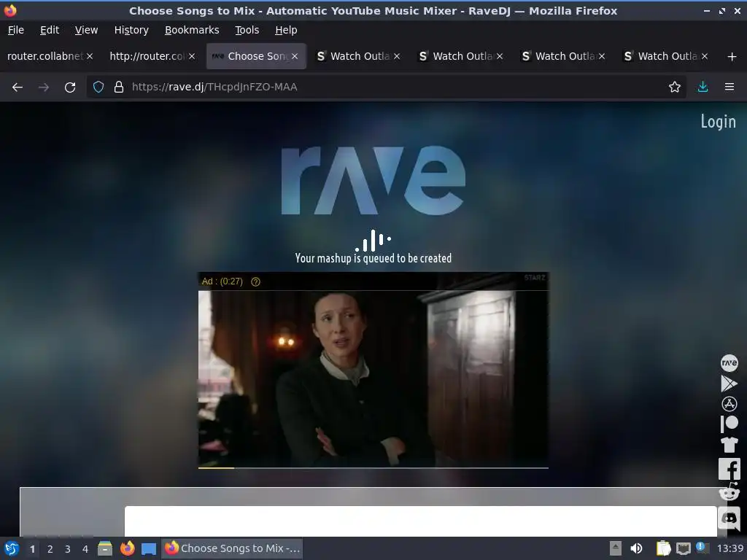Bookmark this page with the star
This screenshot has height=560, width=747.
674,87
